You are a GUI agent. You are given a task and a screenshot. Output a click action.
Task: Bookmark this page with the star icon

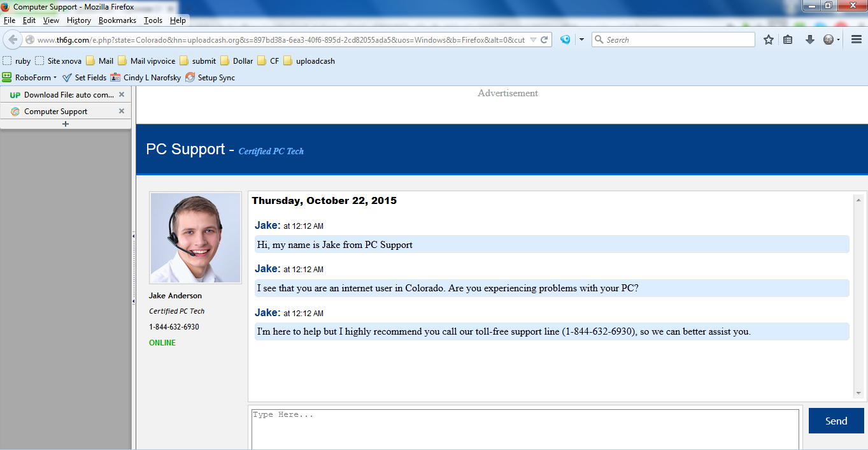click(x=769, y=40)
